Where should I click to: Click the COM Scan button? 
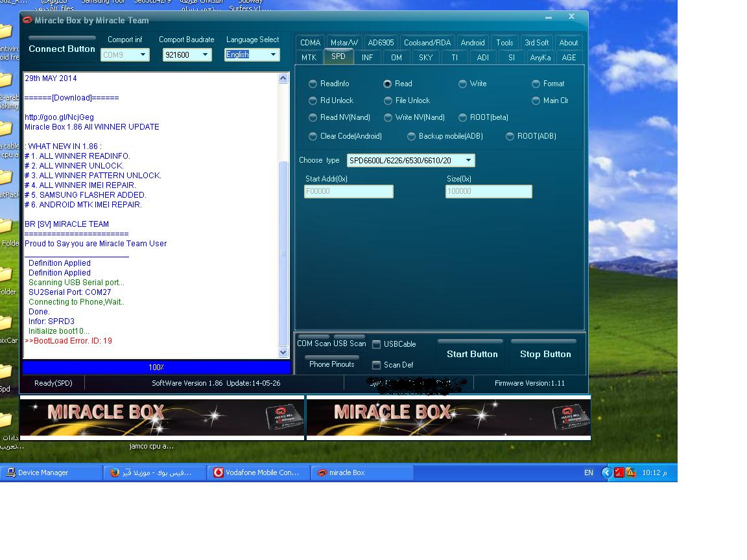(313, 344)
